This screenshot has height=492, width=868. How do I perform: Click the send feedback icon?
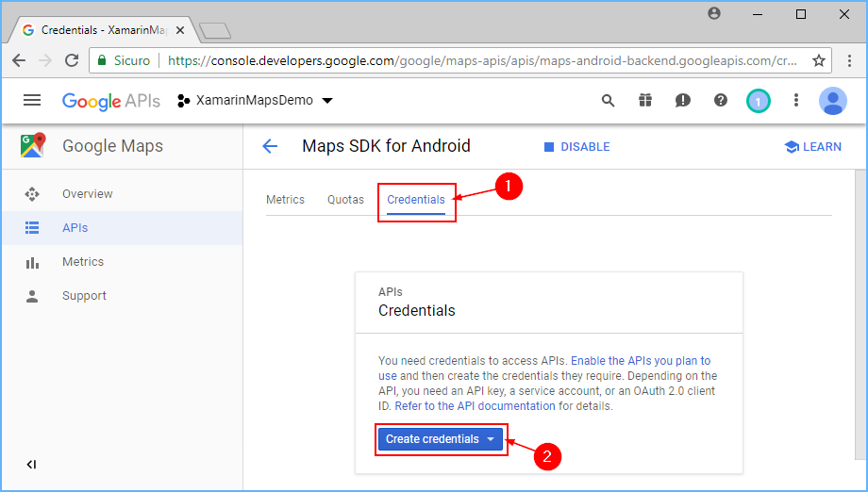coord(682,100)
